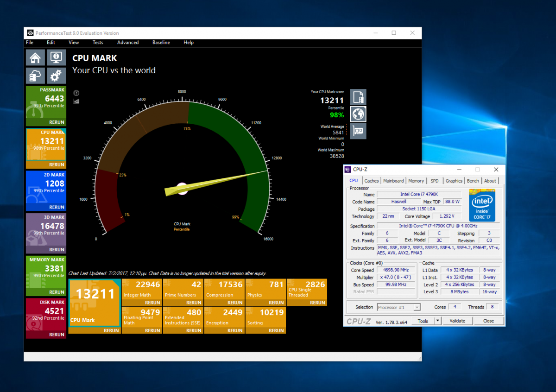Open the File menu
The height and width of the screenshot is (392, 556).
pos(30,42)
